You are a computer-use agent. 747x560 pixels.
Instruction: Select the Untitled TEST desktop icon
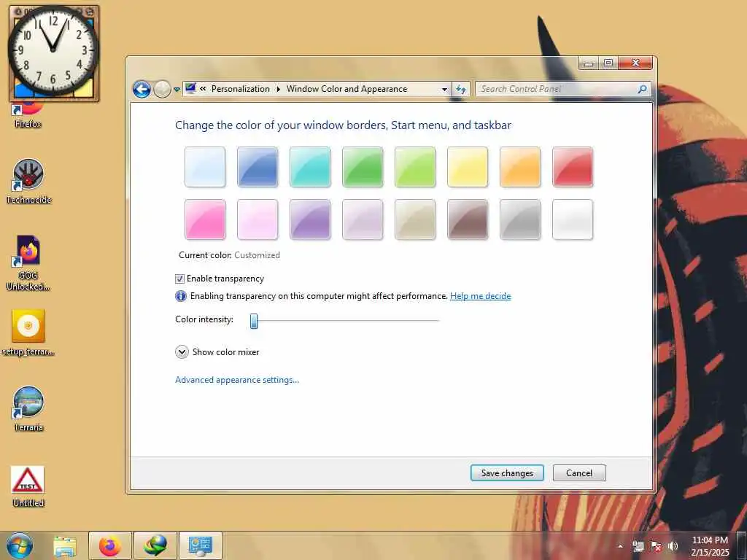point(28,486)
